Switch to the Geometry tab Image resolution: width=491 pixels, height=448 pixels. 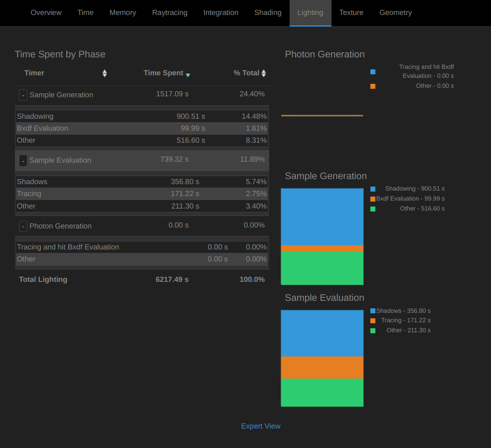395,12
